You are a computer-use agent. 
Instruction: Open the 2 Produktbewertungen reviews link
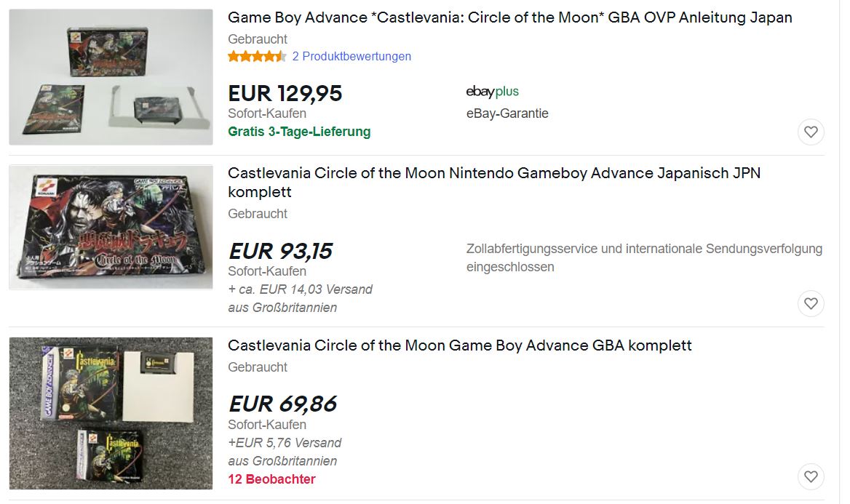click(351, 56)
